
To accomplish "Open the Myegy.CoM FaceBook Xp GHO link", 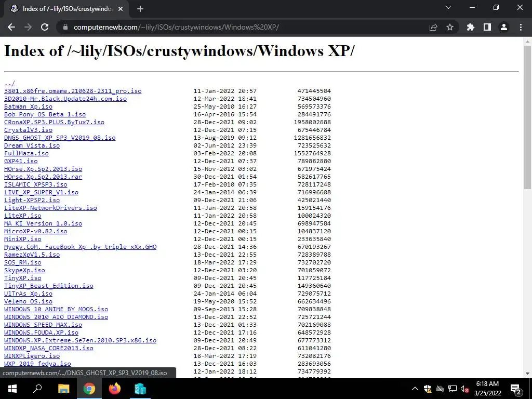I will 80,247.
